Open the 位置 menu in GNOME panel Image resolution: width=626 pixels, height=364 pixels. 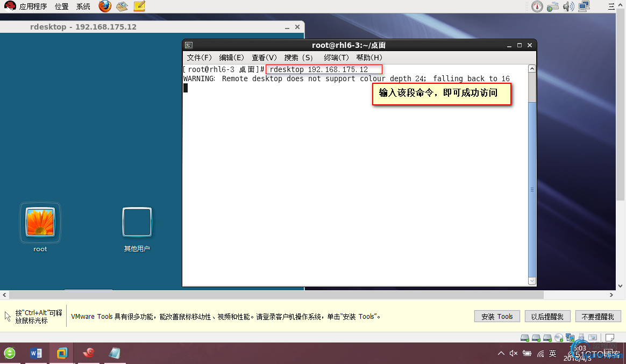61,6
